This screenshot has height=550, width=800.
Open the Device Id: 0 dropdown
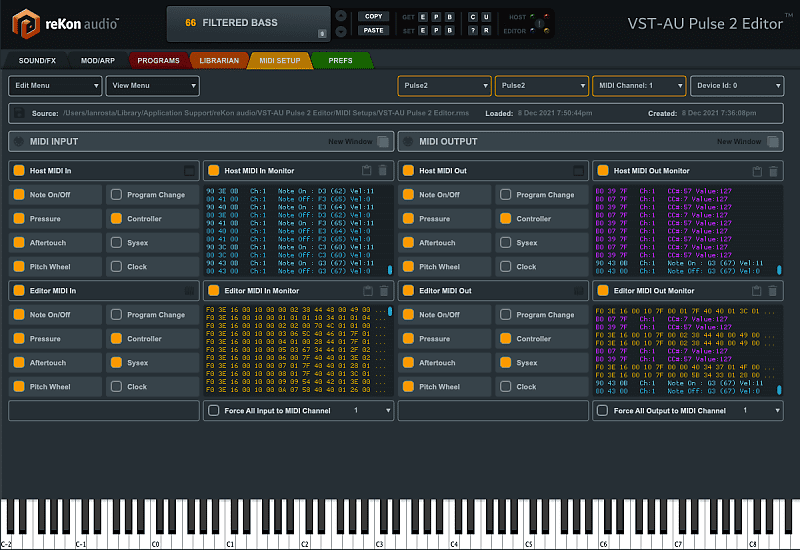tap(737, 86)
